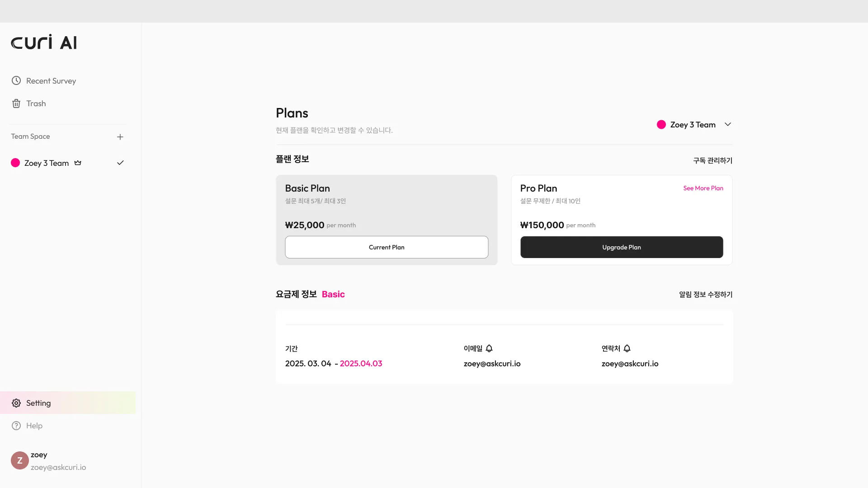
Task: Select Zoey 3 Team in sidebar
Action: 47,163
